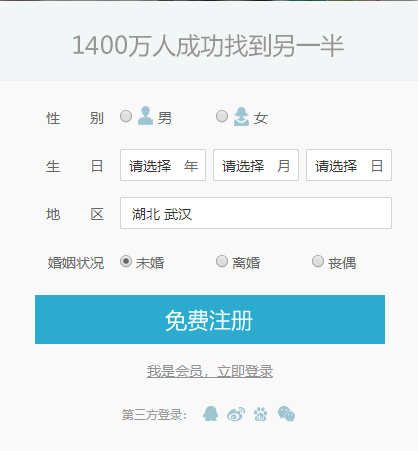Log in with the QQ penguin icon
Screen dimensions: 418x451
tap(210, 414)
